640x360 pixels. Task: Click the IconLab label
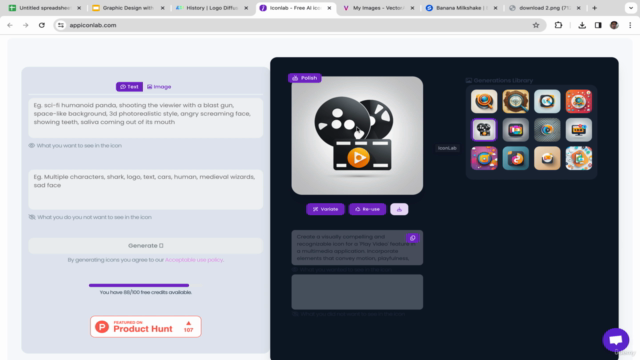447,148
